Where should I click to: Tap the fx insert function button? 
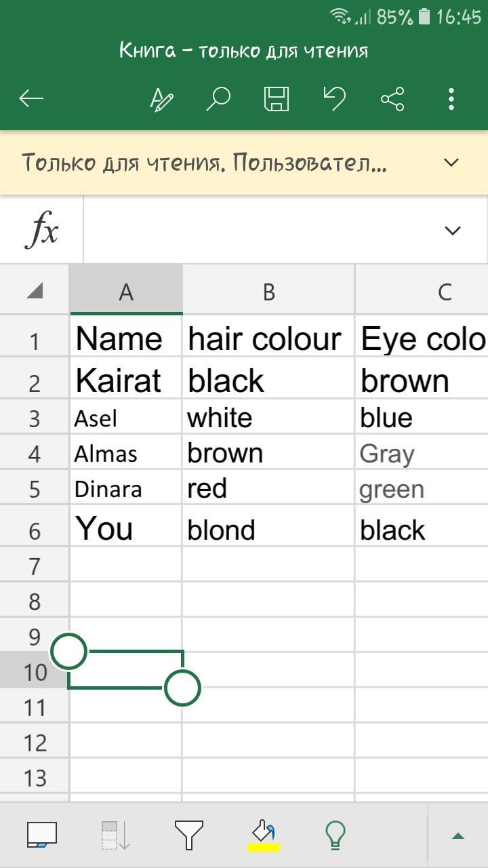(42, 231)
